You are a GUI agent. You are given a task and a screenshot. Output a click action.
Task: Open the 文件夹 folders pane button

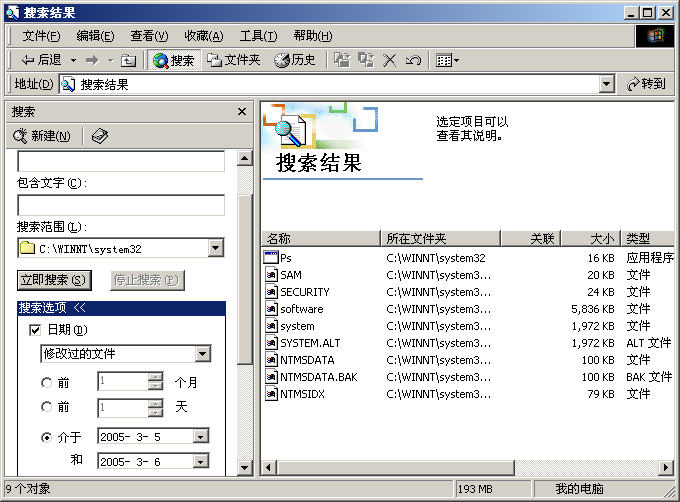233,60
